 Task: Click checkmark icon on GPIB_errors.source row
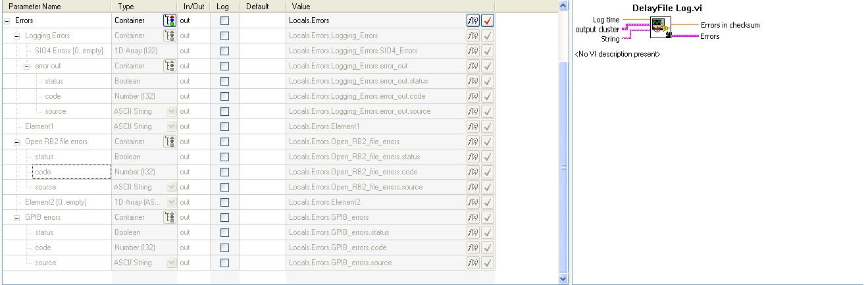pyautogui.click(x=488, y=263)
